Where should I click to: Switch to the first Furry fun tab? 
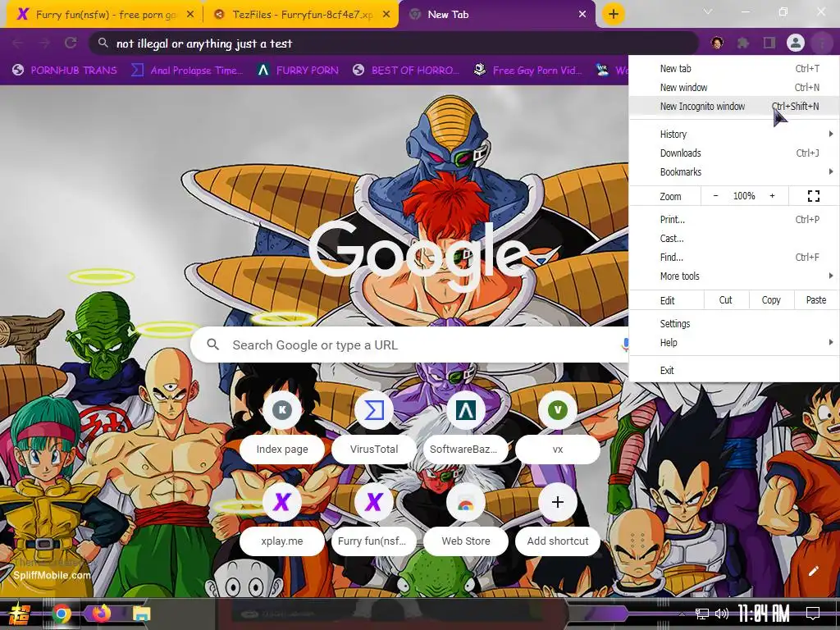pos(106,15)
